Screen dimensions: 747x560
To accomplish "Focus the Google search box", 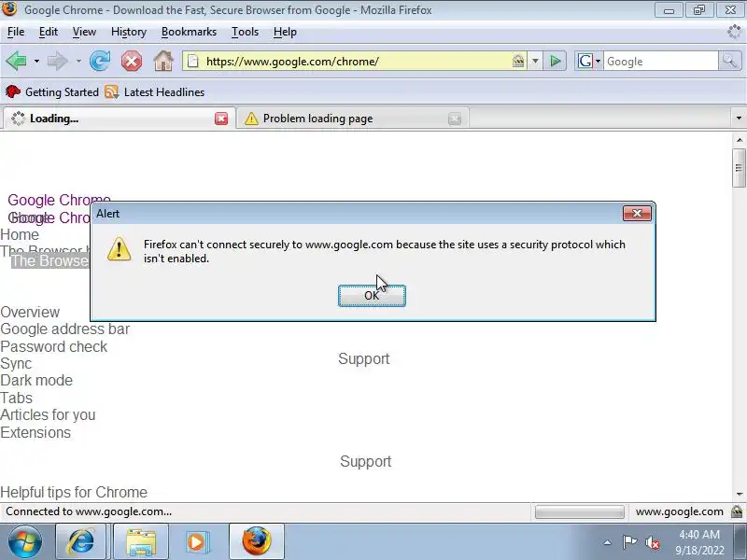I will pos(661,62).
